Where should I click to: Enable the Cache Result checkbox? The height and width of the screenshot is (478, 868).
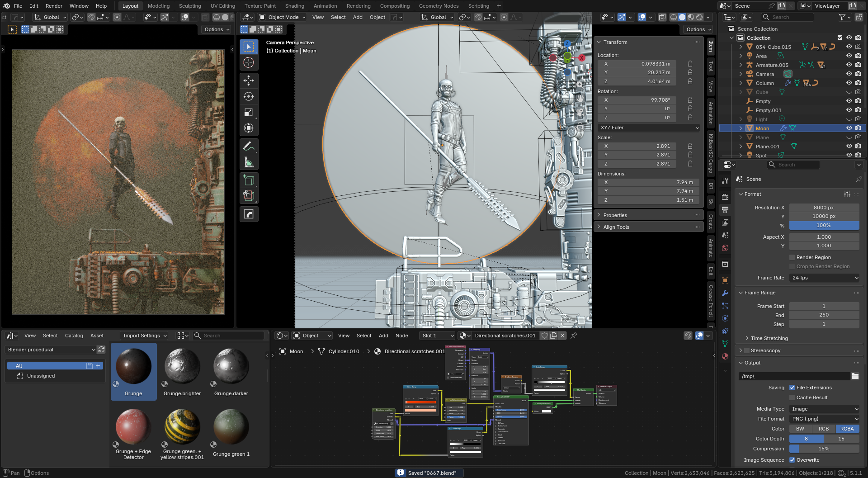click(x=792, y=398)
